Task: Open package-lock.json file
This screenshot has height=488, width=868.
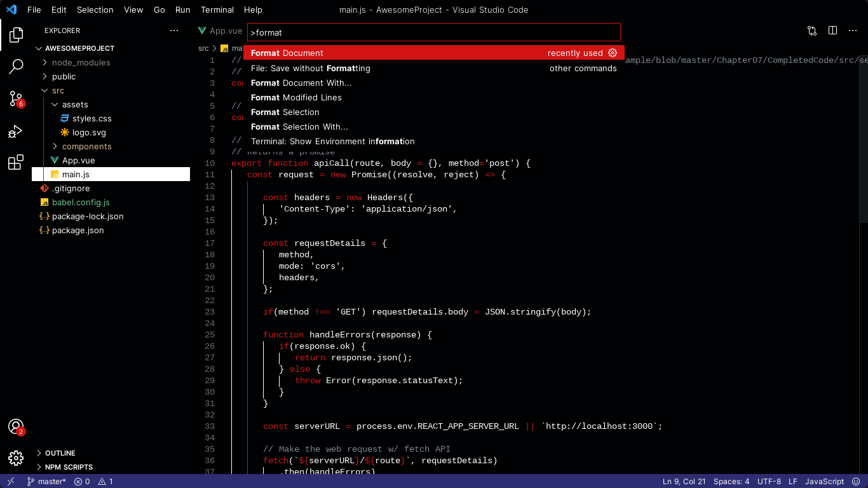Action: (111, 216)
